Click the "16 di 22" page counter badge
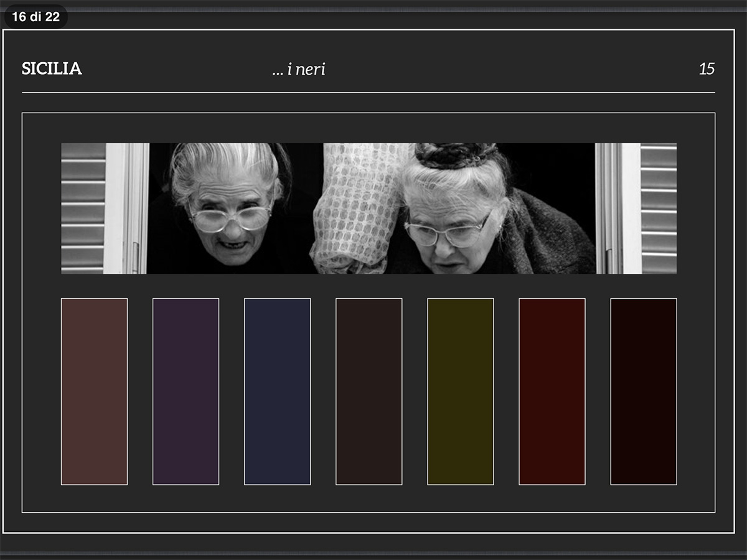The width and height of the screenshot is (747, 560). pos(35,17)
